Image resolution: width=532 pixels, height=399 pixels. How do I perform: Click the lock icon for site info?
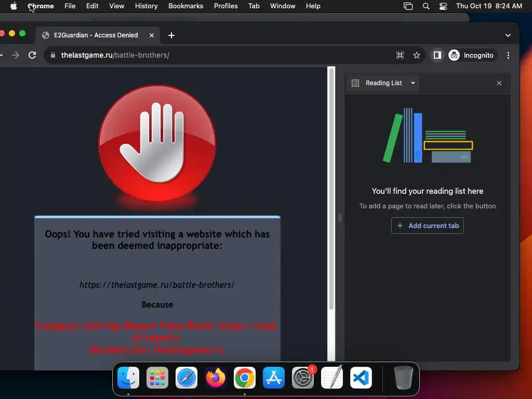(53, 55)
